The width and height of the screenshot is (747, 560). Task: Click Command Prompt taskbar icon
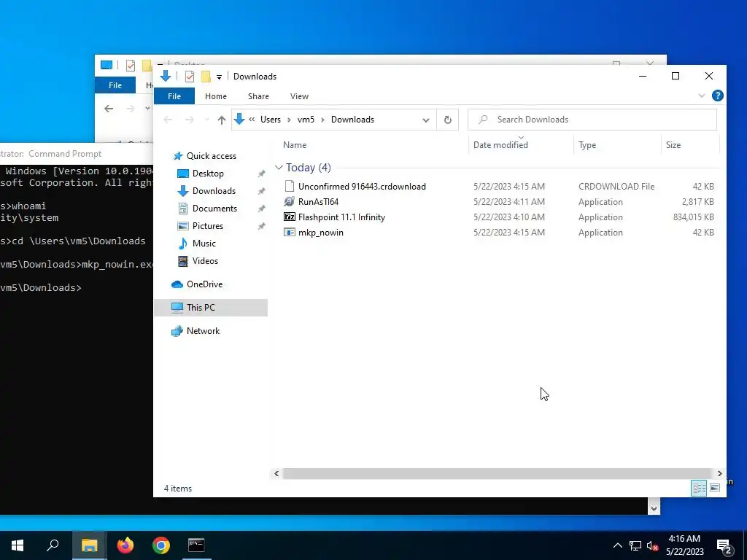[x=196, y=545]
